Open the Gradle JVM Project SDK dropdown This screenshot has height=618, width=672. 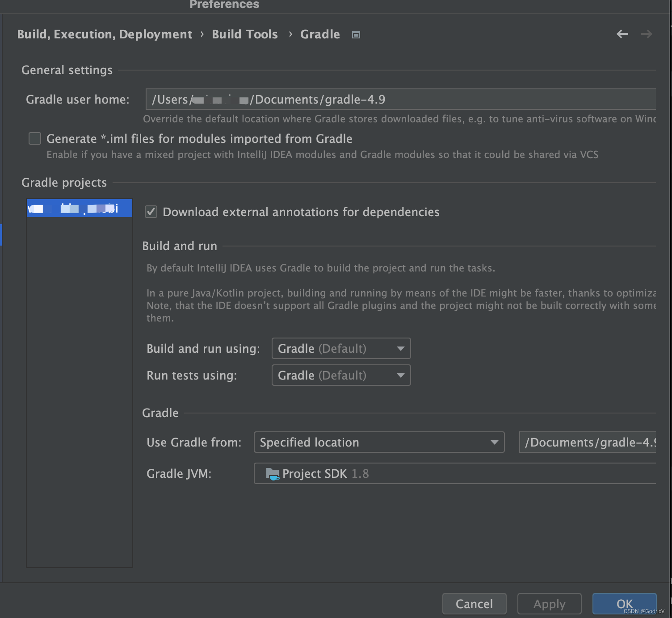click(455, 473)
